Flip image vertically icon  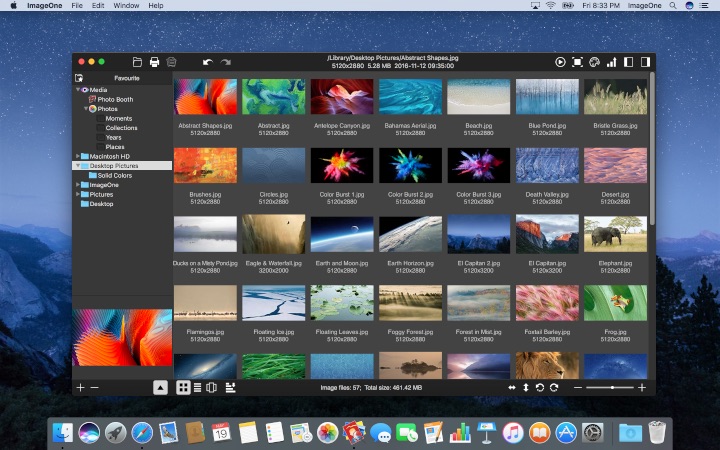pyautogui.click(x=526, y=388)
